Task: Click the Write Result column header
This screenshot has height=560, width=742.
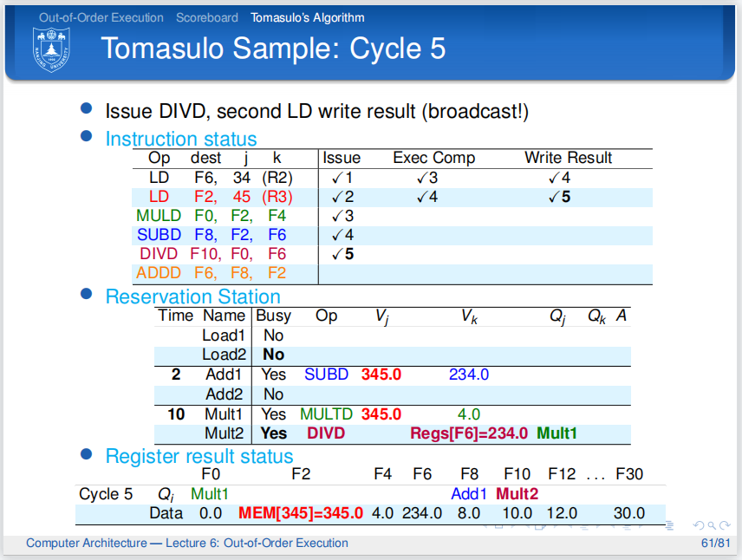Action: click(569, 158)
